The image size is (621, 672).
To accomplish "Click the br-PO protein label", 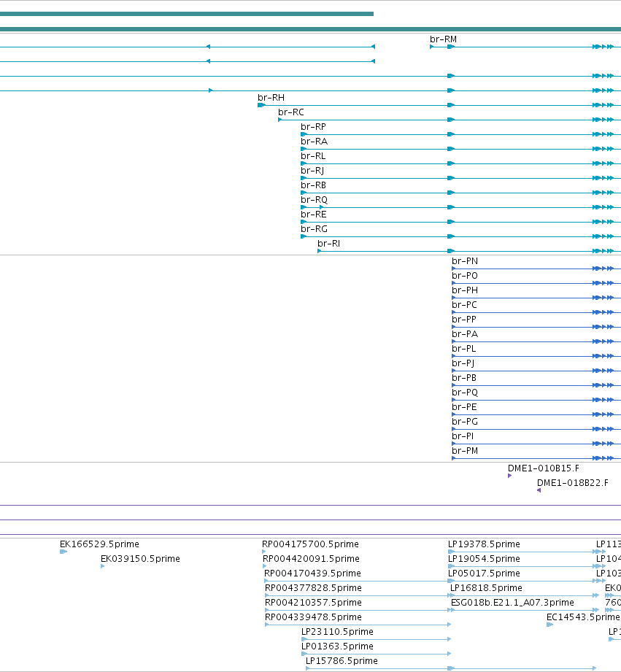I will [465, 275].
